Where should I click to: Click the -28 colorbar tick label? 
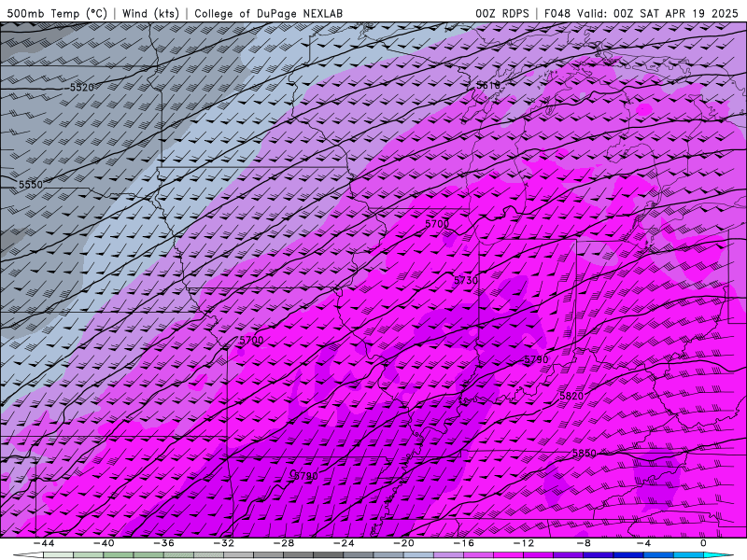(x=284, y=543)
